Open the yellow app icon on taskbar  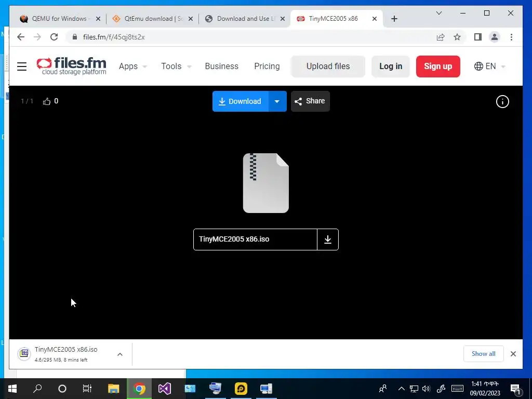tap(241, 389)
